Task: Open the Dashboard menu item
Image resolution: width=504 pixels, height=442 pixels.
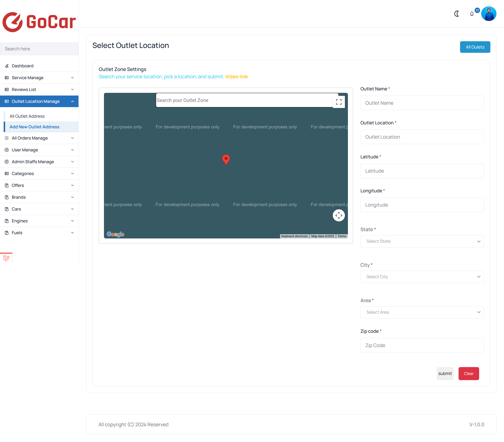Action: coord(39,66)
